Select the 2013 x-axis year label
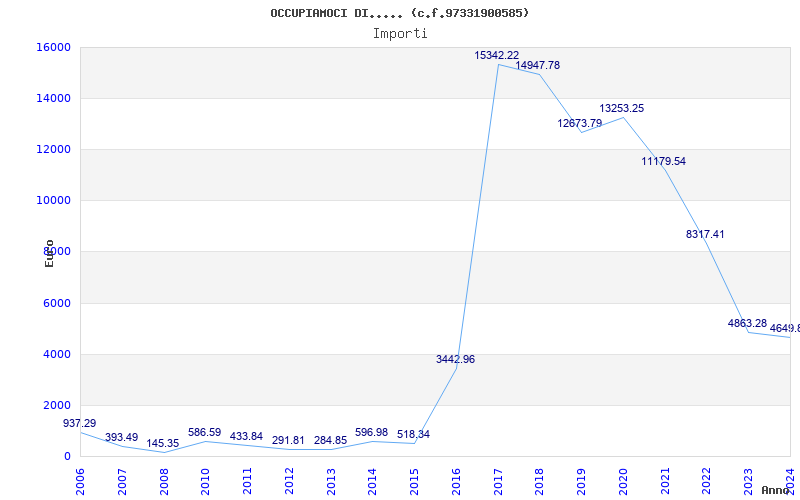Screen dimensions: 800x500 (331, 481)
